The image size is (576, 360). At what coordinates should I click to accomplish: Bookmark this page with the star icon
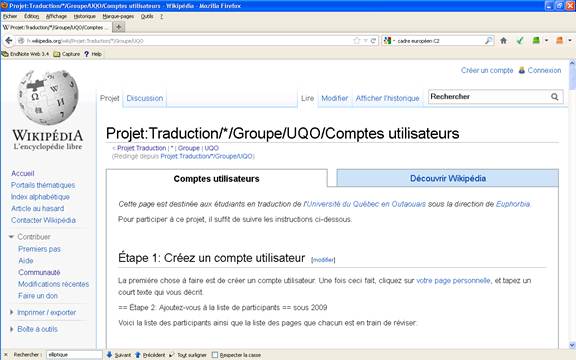(x=356, y=41)
